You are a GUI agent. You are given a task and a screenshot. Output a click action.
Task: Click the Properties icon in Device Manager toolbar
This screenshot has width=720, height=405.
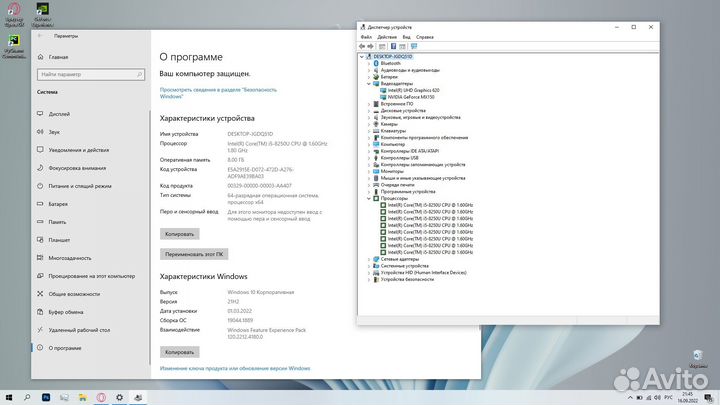coord(382,46)
